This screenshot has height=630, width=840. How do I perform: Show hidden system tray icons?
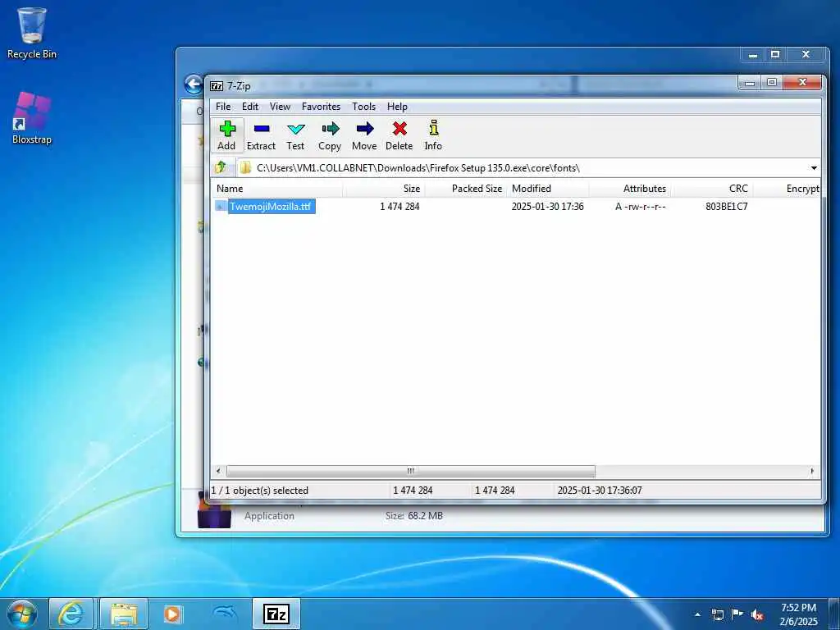tap(697, 614)
